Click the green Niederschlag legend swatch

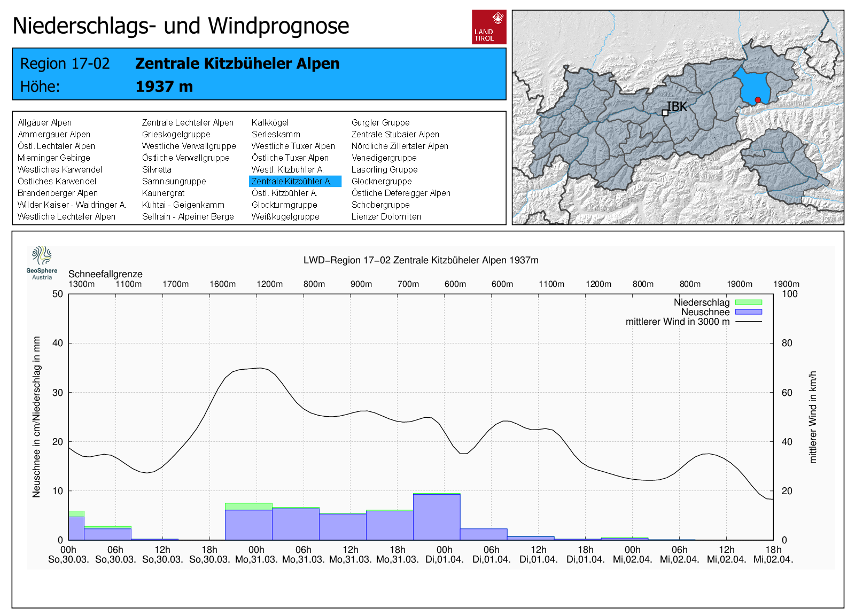pyautogui.click(x=748, y=302)
